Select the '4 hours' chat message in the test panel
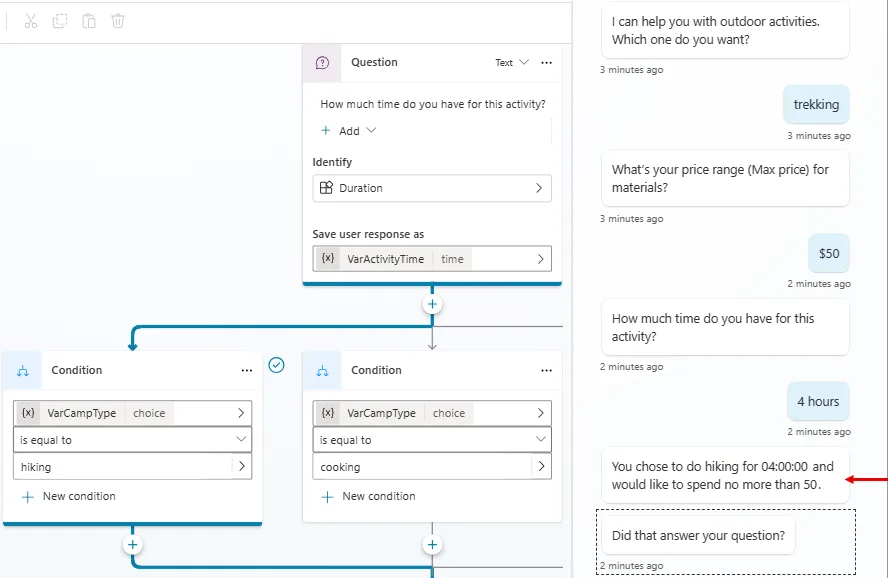This screenshot has width=888, height=578. [818, 401]
